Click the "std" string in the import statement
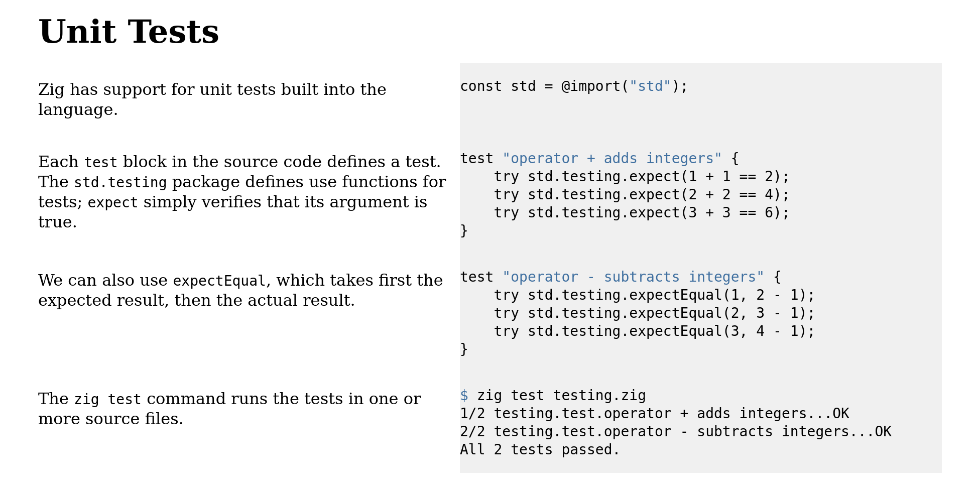 click(650, 86)
